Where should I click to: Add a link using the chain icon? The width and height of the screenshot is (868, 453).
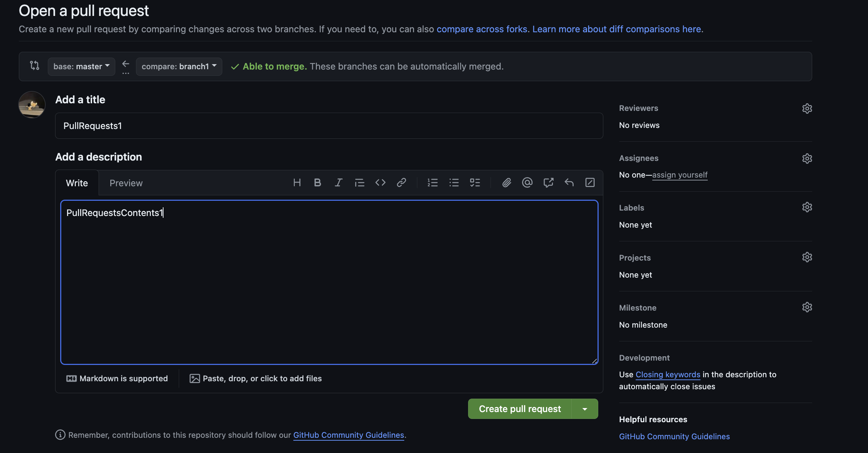pos(401,183)
